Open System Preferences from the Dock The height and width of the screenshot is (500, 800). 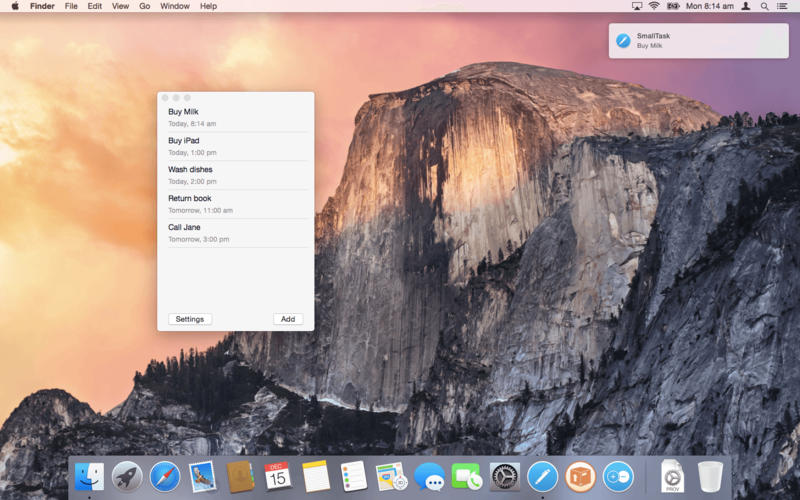(x=505, y=476)
